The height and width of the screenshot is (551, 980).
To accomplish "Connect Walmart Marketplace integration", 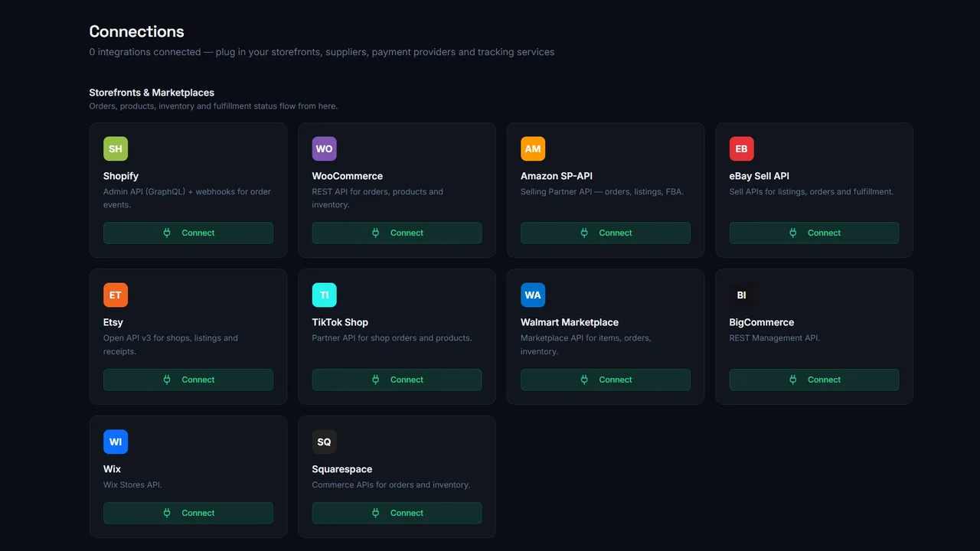I will tap(606, 380).
